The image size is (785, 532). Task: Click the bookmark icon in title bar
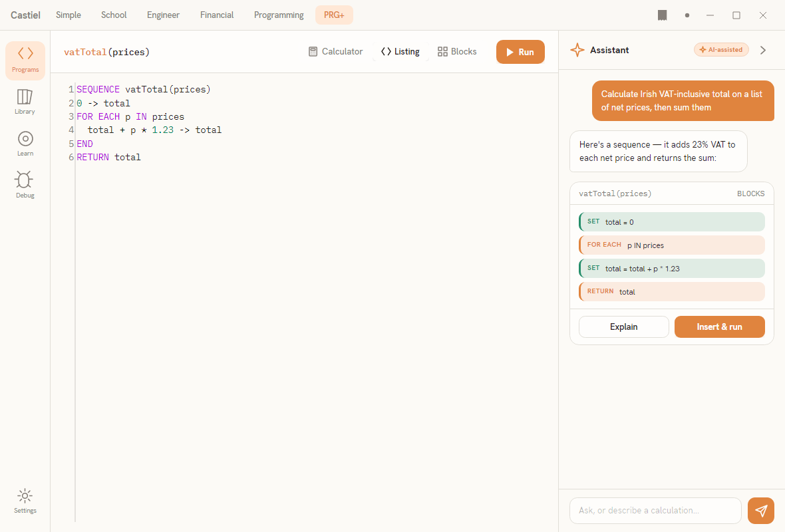click(x=662, y=15)
